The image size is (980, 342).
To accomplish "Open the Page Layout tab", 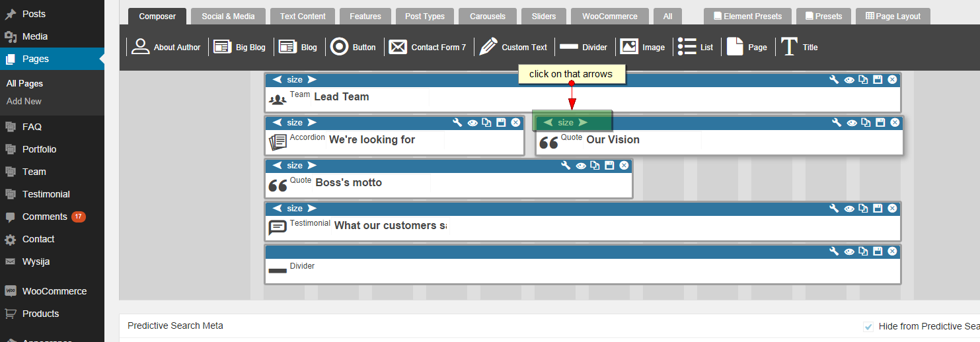I will 892,16.
